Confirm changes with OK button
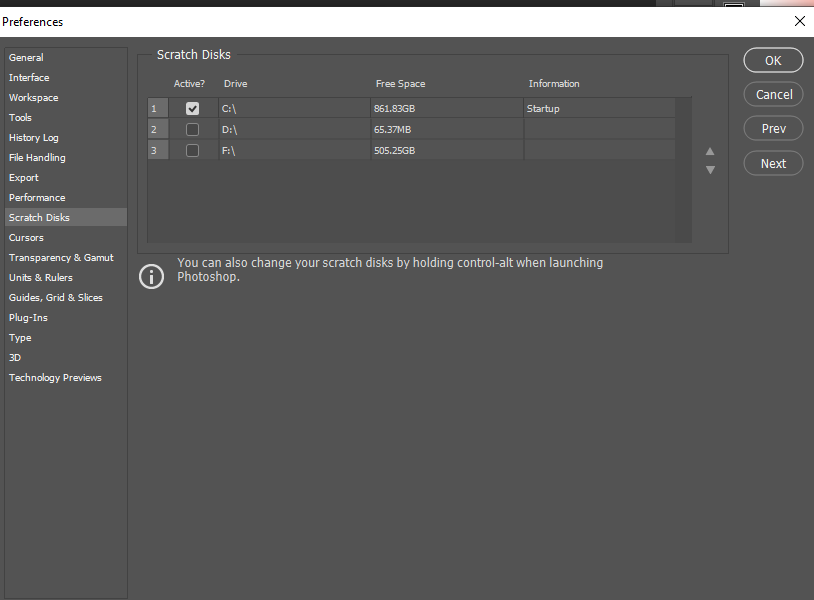 coord(773,60)
